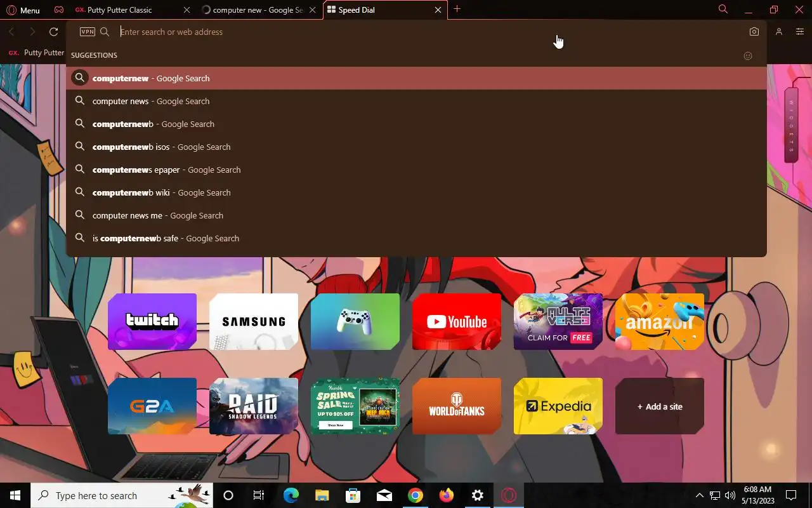Pick suggestion 'computernews epaper'
The height and width of the screenshot is (508, 812).
click(416, 170)
